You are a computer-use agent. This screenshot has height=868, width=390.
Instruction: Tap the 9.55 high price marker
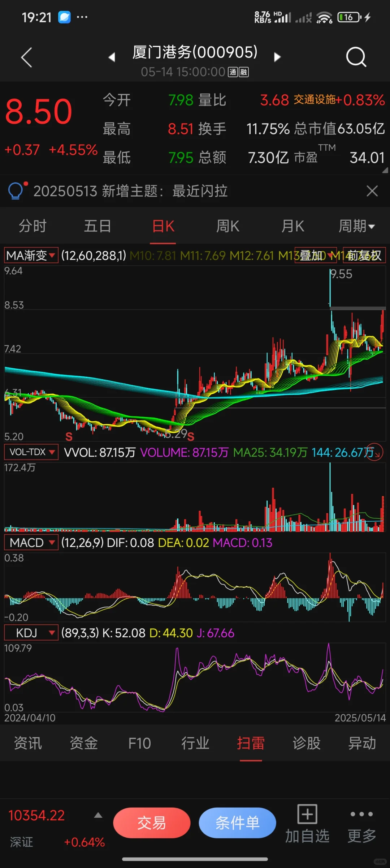pyautogui.click(x=341, y=274)
